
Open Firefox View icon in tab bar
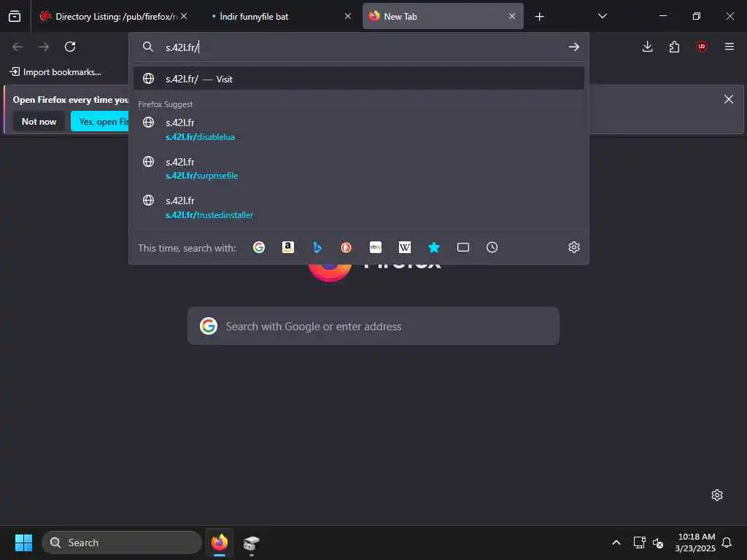pyautogui.click(x=15, y=17)
